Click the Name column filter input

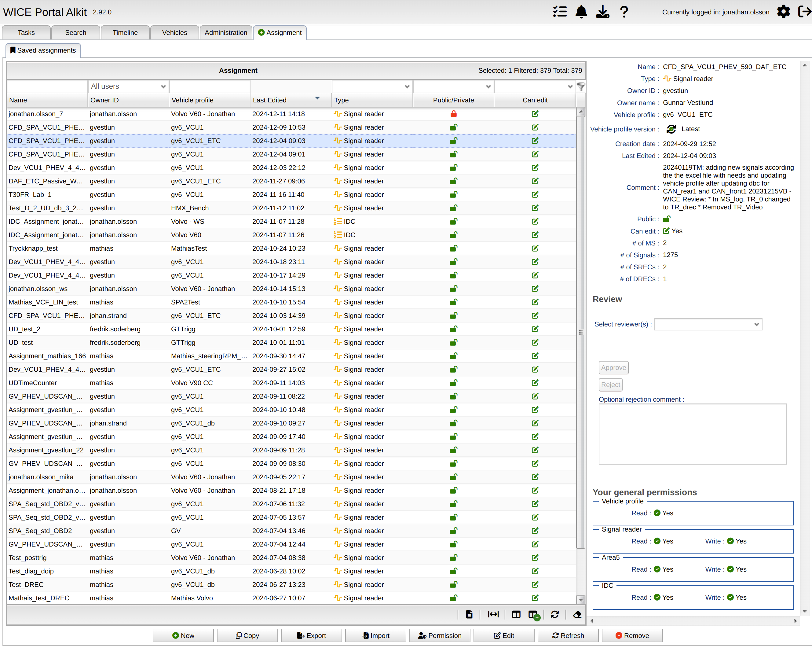point(47,86)
